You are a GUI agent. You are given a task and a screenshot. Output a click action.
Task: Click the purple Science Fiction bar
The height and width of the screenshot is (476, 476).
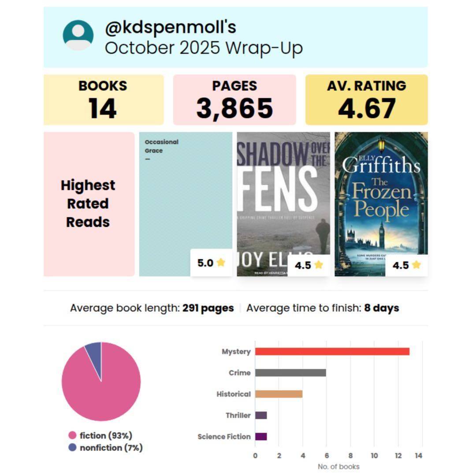pos(261,436)
